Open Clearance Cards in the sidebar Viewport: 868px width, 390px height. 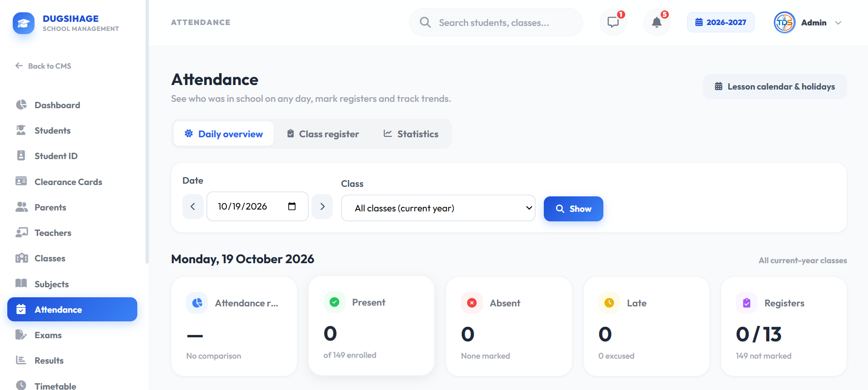pos(72,182)
